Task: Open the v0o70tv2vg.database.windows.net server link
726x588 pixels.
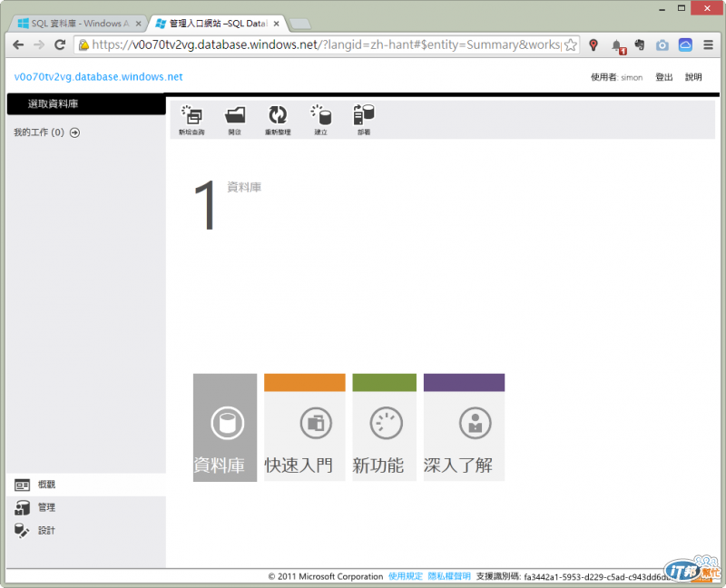Action: (x=99, y=77)
